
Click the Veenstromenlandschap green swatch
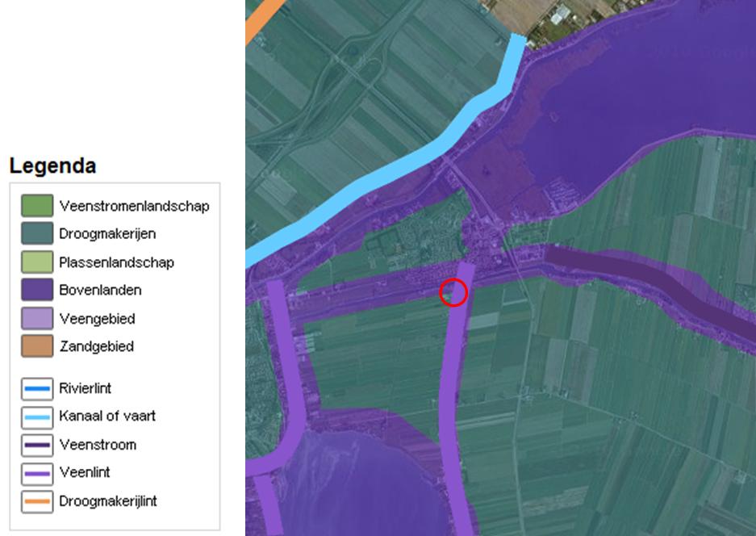pos(37,206)
